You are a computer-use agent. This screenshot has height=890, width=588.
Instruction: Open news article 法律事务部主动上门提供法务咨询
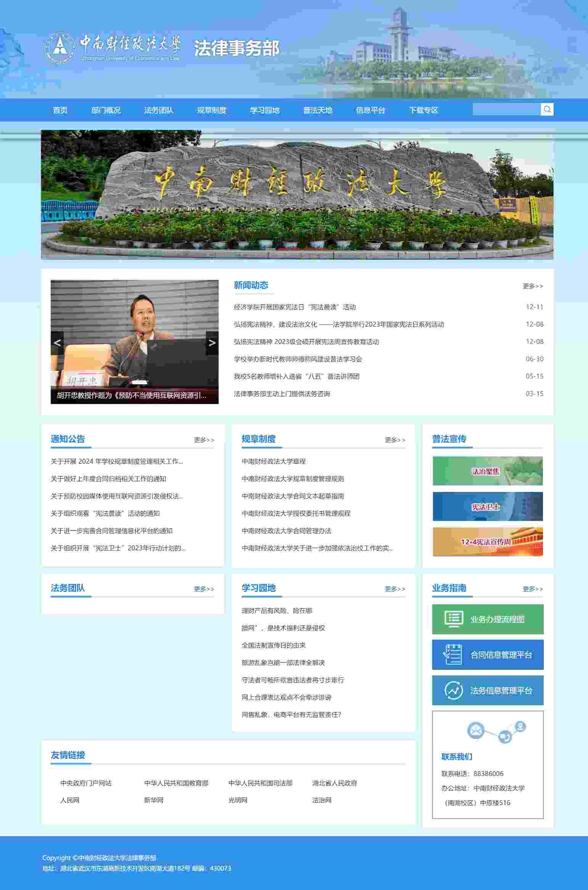point(282,393)
